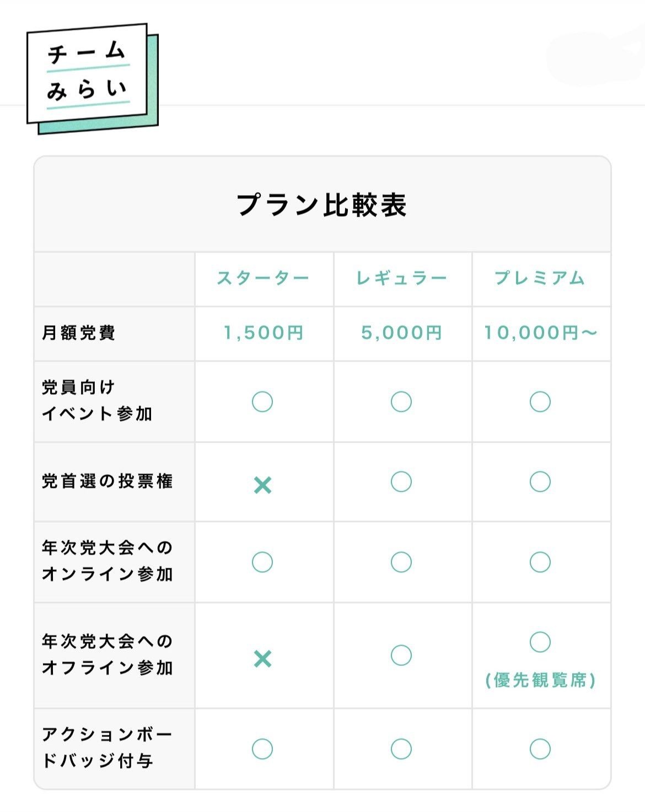The height and width of the screenshot is (812, 645).
Task: Click the スターター plan header
Action: tap(263, 278)
